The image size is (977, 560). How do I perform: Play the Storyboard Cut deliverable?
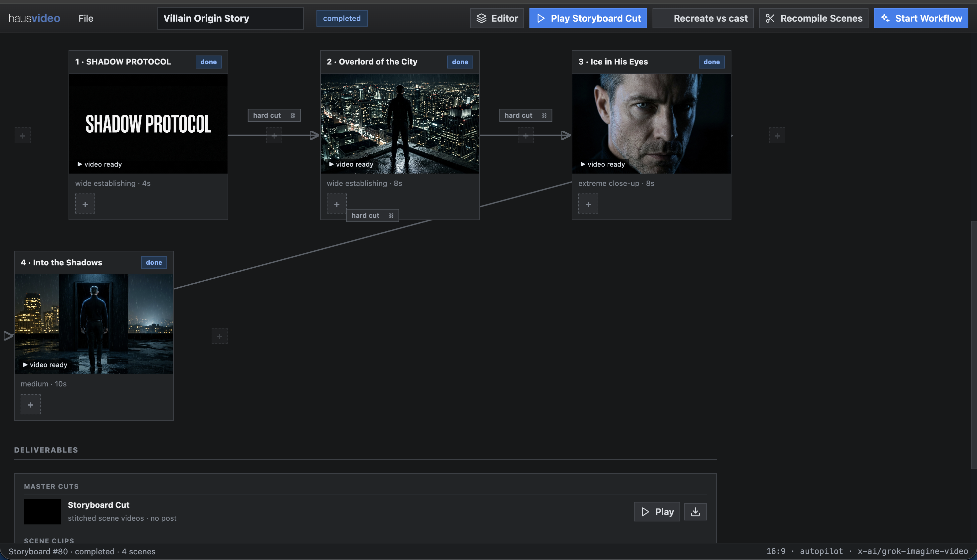[657, 512]
